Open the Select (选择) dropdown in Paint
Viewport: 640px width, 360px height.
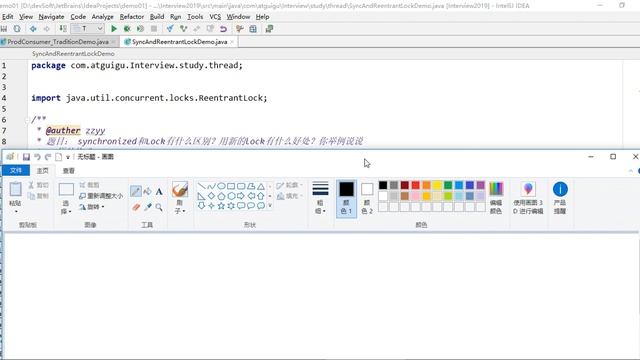point(66,207)
